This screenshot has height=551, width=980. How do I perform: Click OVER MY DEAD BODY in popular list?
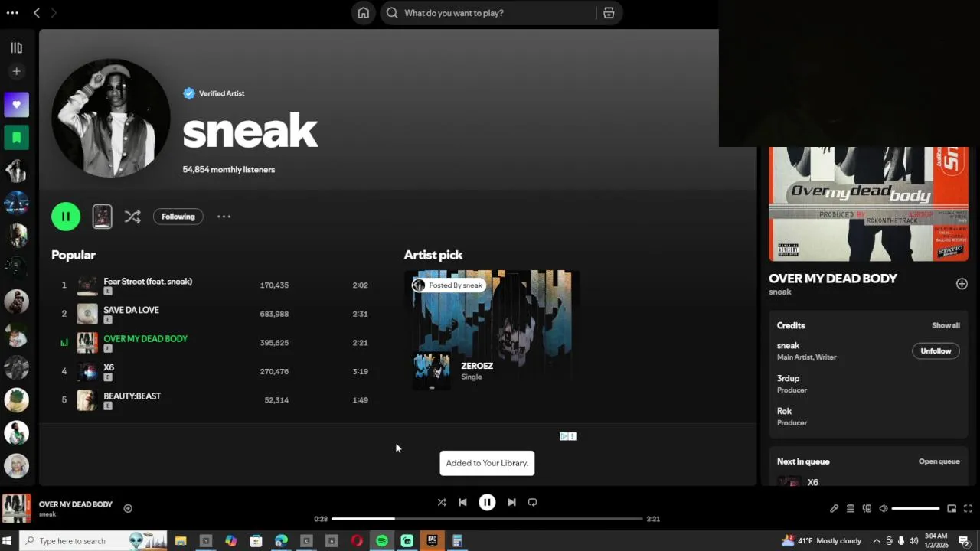[145, 338]
